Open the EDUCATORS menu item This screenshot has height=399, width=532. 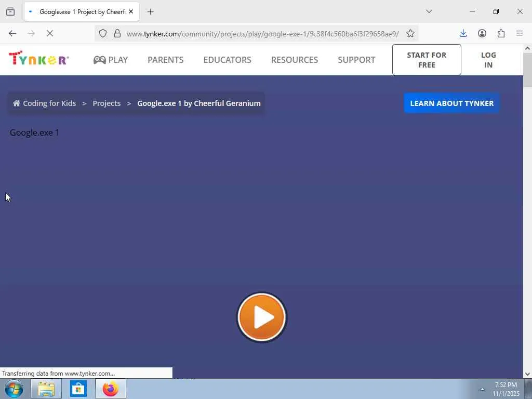[x=228, y=60]
